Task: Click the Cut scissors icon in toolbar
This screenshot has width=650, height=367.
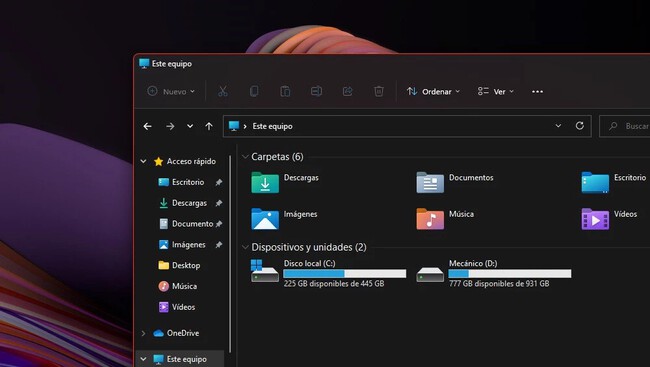Action: click(x=223, y=91)
